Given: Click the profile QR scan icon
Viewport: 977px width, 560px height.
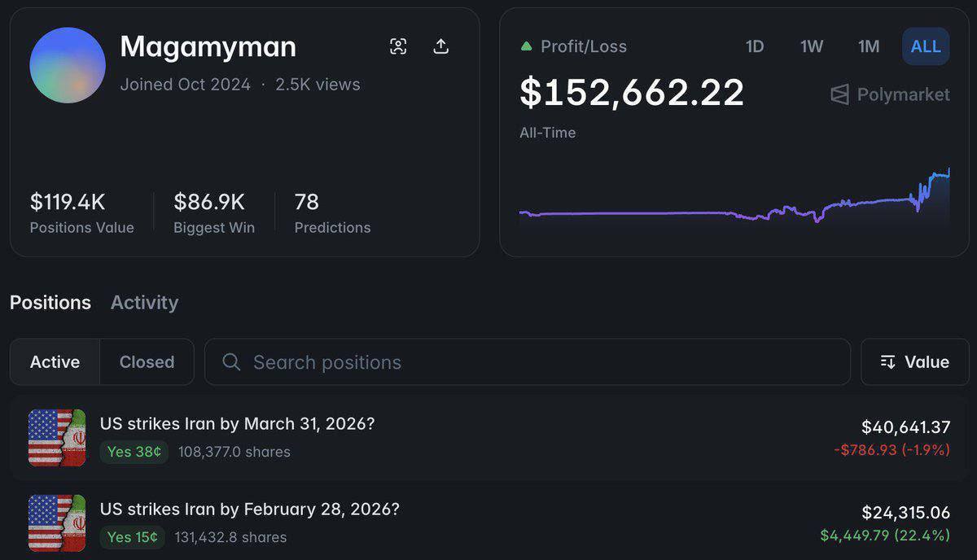Looking at the screenshot, I should 397,46.
